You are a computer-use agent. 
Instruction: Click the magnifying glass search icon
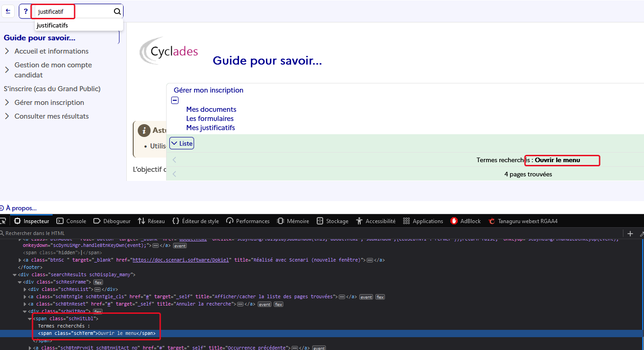tap(117, 11)
